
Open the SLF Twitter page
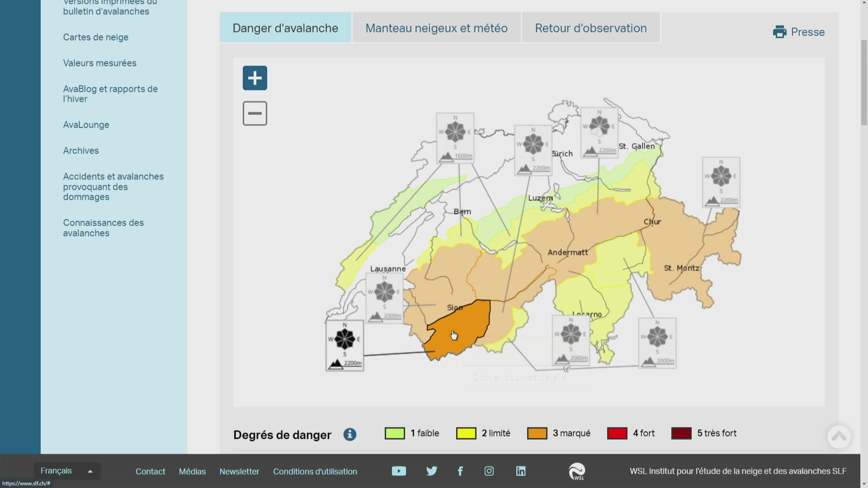(432, 471)
